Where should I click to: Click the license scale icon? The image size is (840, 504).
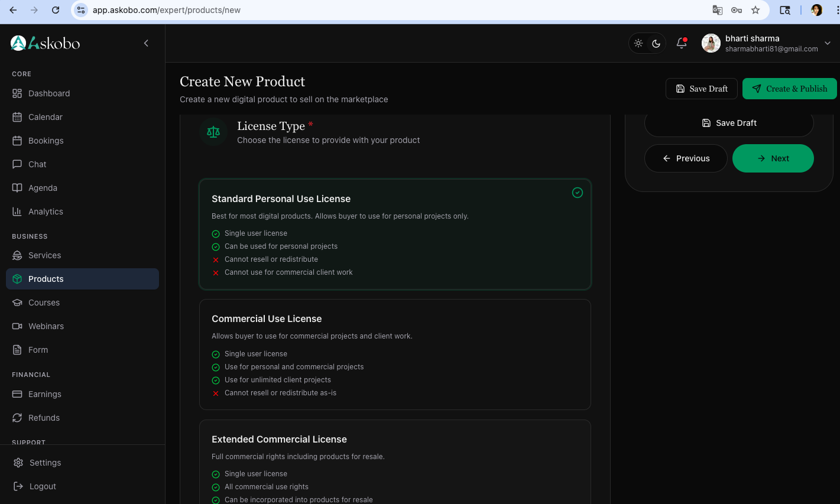pos(213,132)
